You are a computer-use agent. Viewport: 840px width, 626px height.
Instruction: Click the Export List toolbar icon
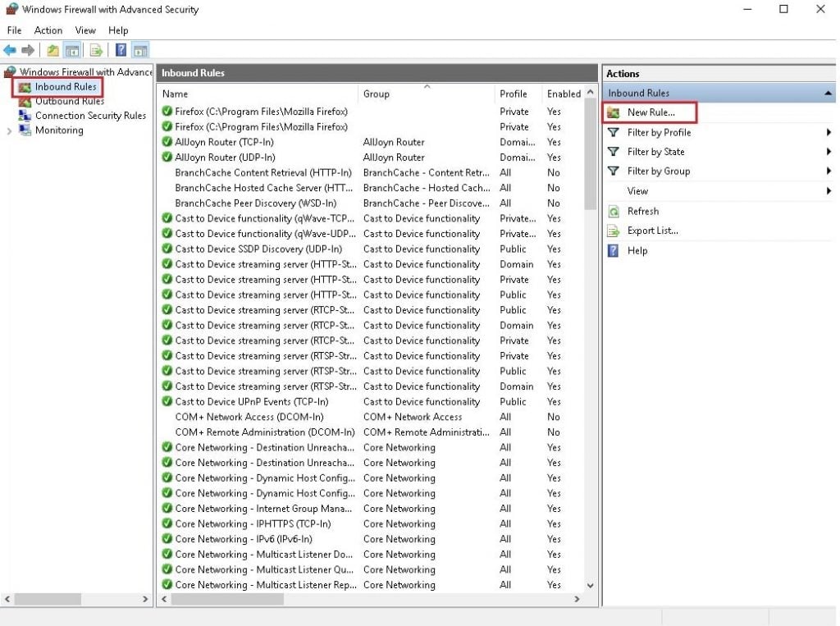pos(97,50)
